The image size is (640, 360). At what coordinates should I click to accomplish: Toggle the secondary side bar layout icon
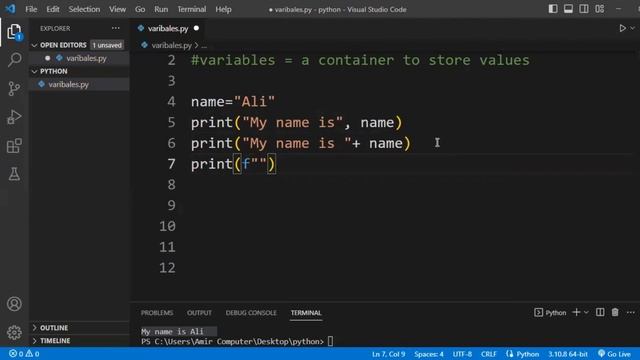[x=584, y=9]
